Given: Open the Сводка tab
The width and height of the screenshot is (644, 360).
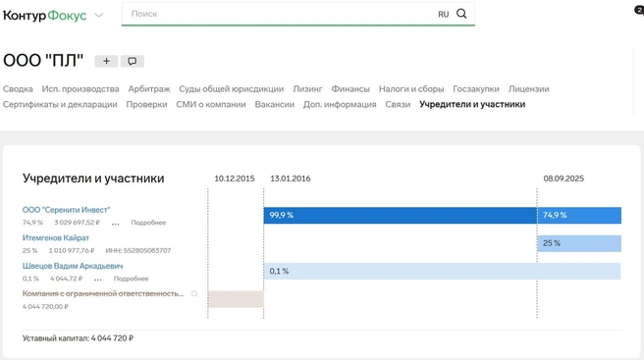Looking at the screenshot, I should [18, 88].
